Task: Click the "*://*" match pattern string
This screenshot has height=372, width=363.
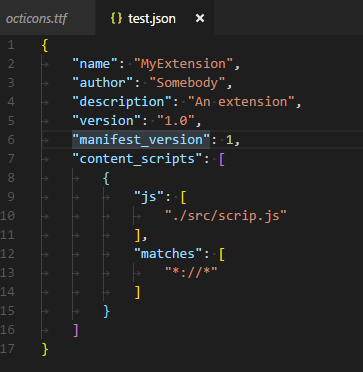Action: pyautogui.click(x=191, y=273)
